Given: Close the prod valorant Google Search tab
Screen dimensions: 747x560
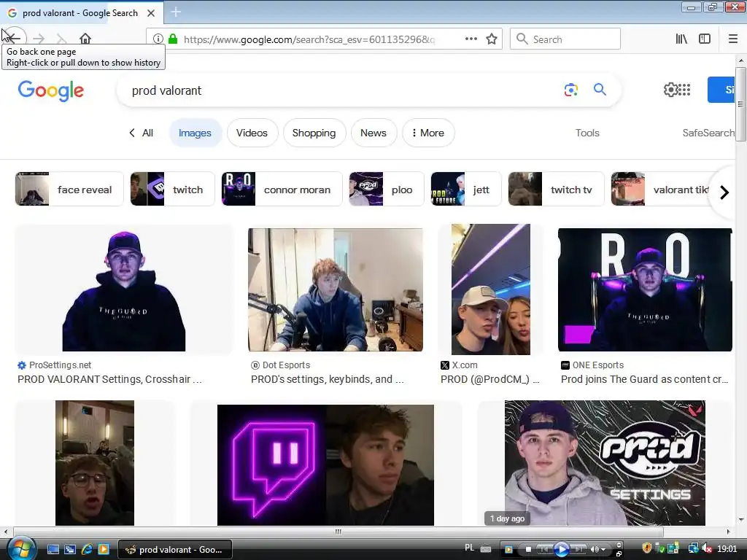Looking at the screenshot, I should [x=151, y=13].
